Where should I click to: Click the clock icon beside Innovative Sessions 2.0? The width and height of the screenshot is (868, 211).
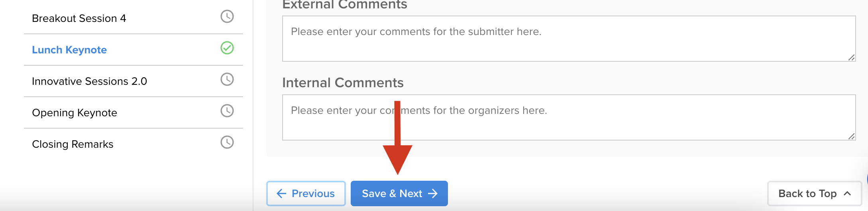227,80
